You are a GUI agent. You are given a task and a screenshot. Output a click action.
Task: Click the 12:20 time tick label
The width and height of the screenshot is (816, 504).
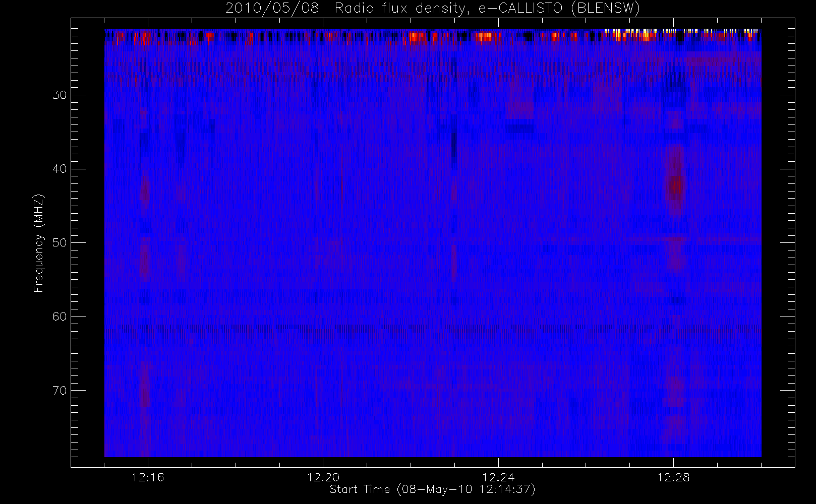click(323, 477)
